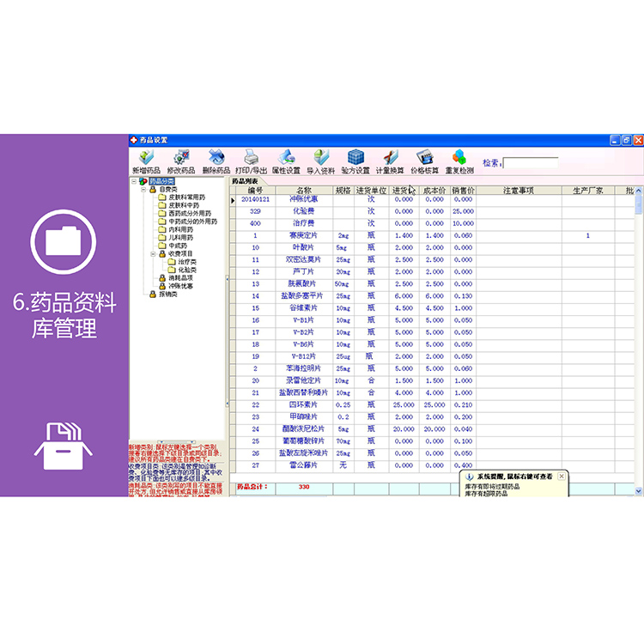Select the V-B12片 drug name cell
This screenshot has width=644, height=644.
click(x=304, y=356)
